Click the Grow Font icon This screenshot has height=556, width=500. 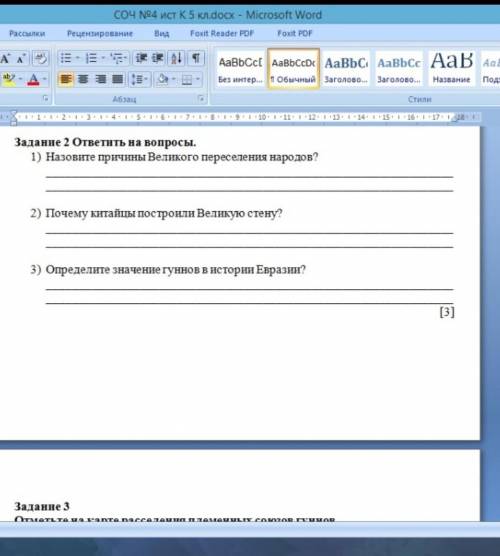click(x=5, y=59)
